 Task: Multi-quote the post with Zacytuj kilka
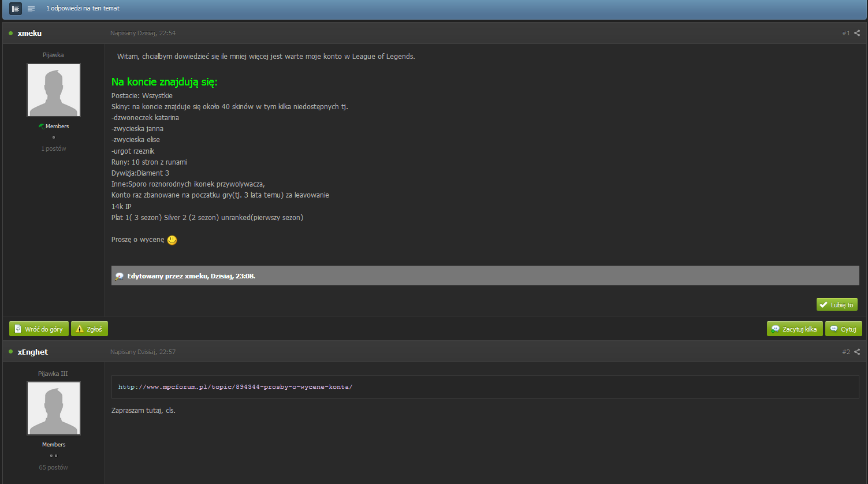pos(795,329)
